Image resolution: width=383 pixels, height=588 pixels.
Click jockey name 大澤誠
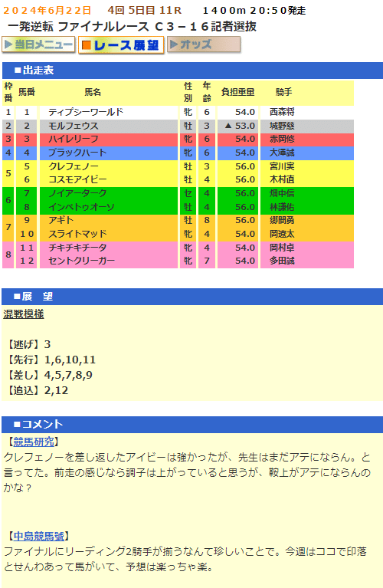coord(282,153)
